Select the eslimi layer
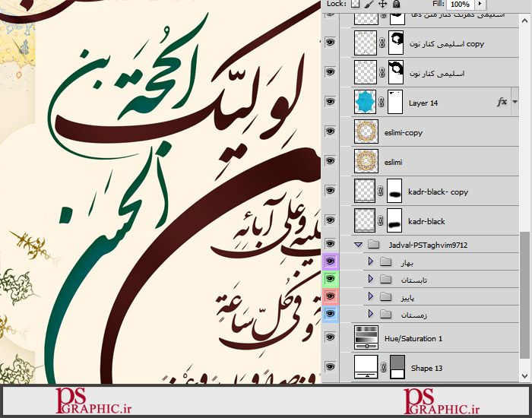The image size is (532, 418). tap(426, 162)
